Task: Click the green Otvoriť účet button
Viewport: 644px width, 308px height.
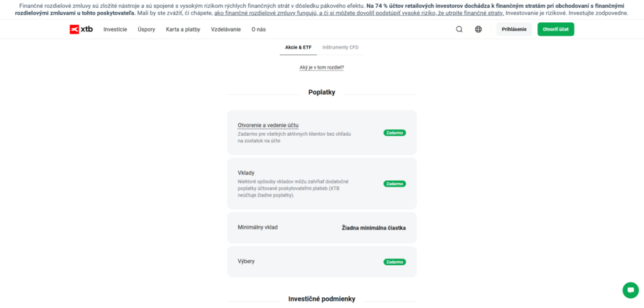Action: tap(556, 29)
